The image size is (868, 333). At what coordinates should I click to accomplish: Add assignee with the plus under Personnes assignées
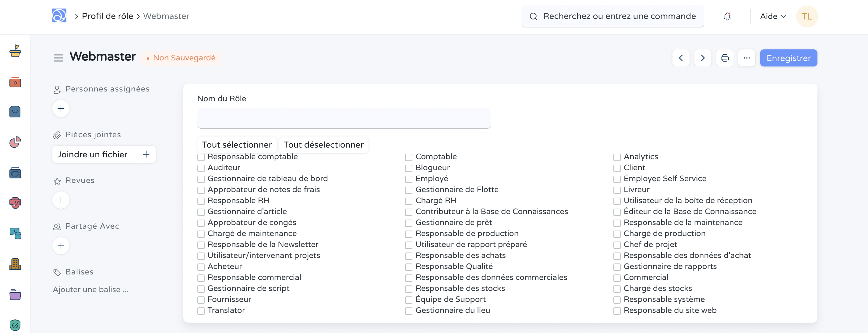point(61,109)
